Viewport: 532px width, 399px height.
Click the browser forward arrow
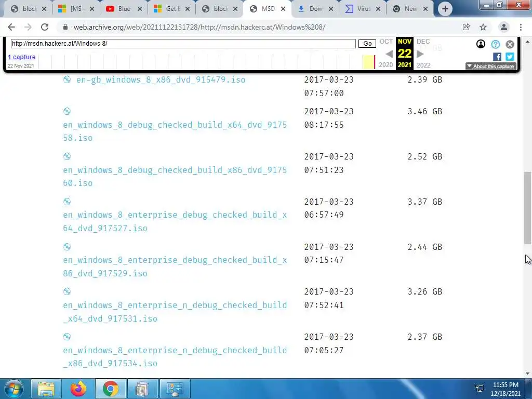click(x=28, y=27)
